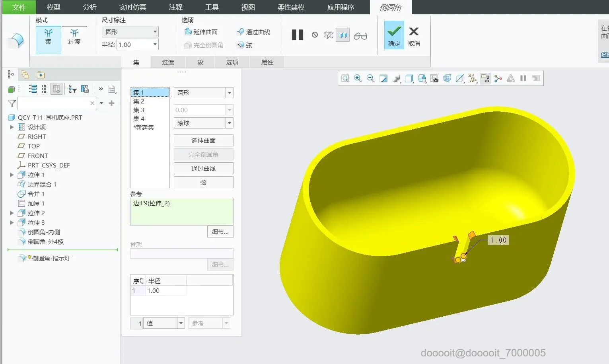609x364 pixels.
Task: Confirm with the 确定 checkmark button
Action: pyautogui.click(x=394, y=35)
